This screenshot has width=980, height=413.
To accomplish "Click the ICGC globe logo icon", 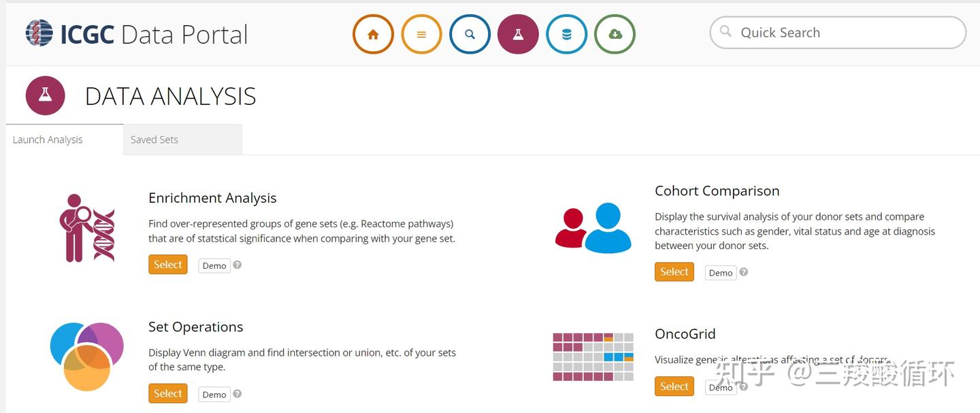I will (x=39, y=33).
